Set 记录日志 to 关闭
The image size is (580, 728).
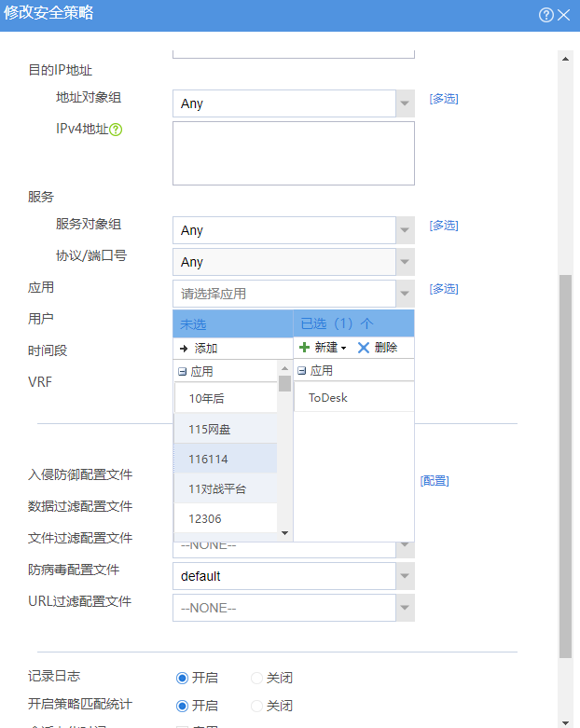(x=257, y=678)
